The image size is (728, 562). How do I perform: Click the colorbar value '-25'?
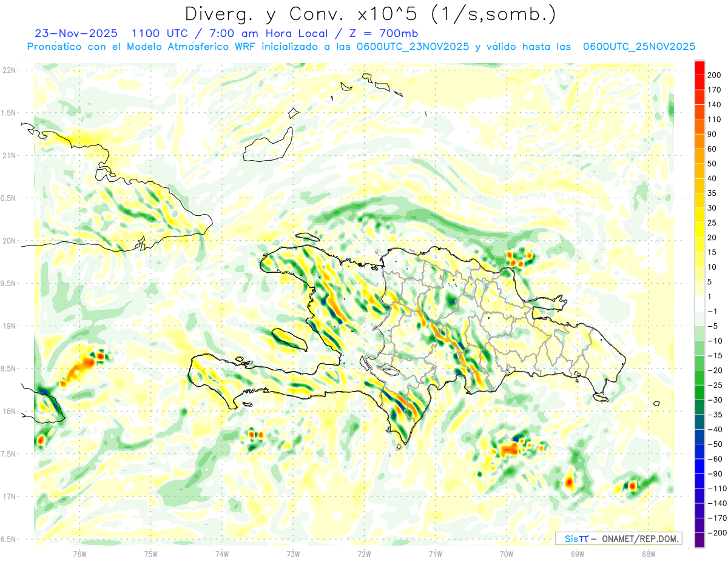(x=716, y=386)
